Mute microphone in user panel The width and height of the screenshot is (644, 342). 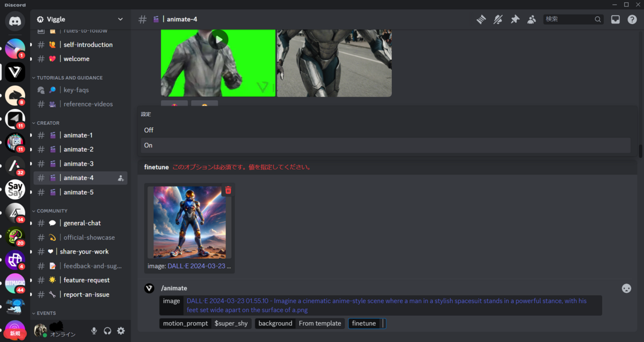[x=94, y=331]
